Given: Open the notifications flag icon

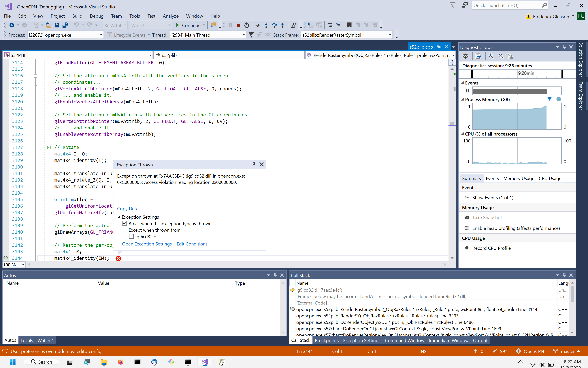Looking at the screenshot, I should click(453, 5).
